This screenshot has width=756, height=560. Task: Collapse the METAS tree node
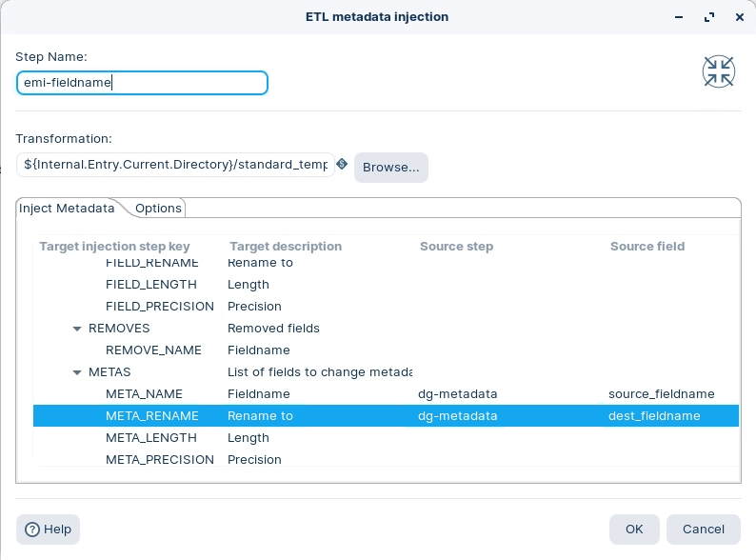[x=77, y=372]
